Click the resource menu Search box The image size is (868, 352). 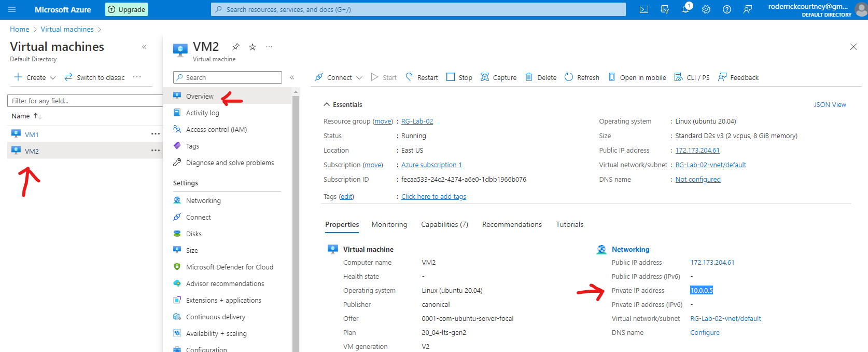coord(228,77)
